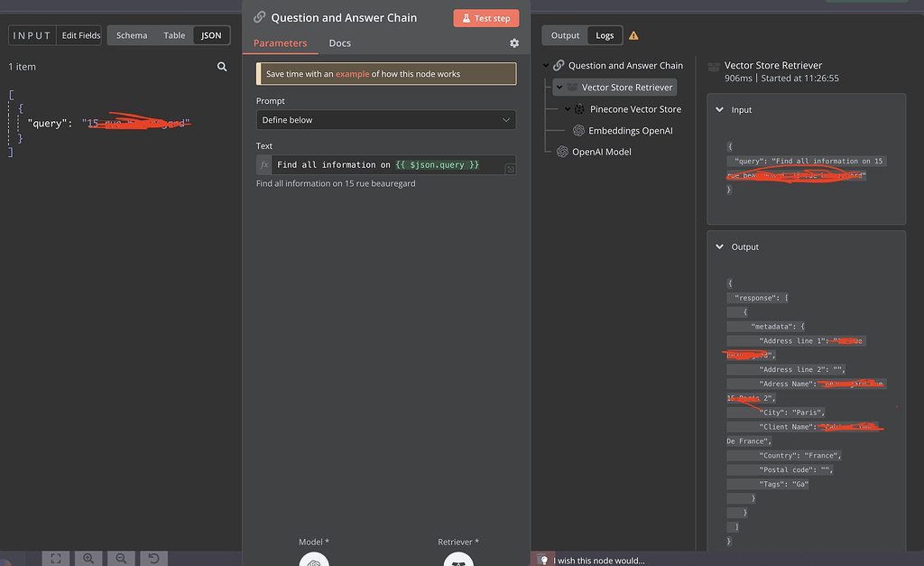Open the 'example' link in the hint

tap(352, 74)
